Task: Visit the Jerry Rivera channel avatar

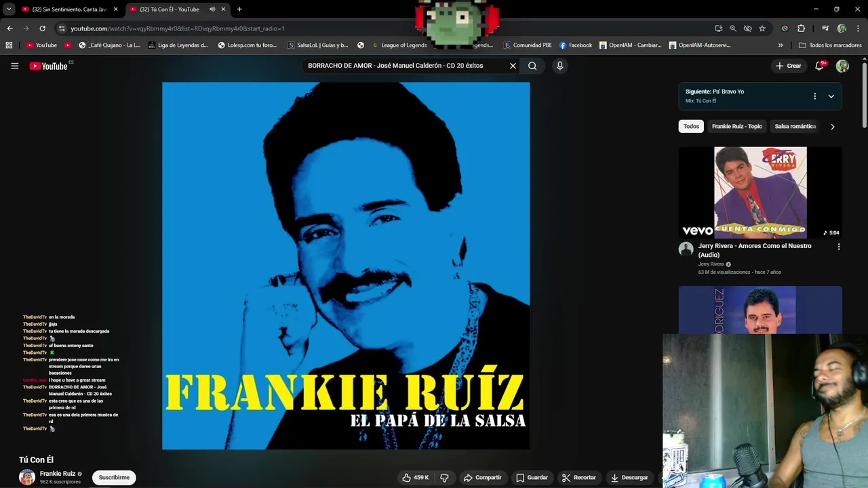Action: click(686, 249)
